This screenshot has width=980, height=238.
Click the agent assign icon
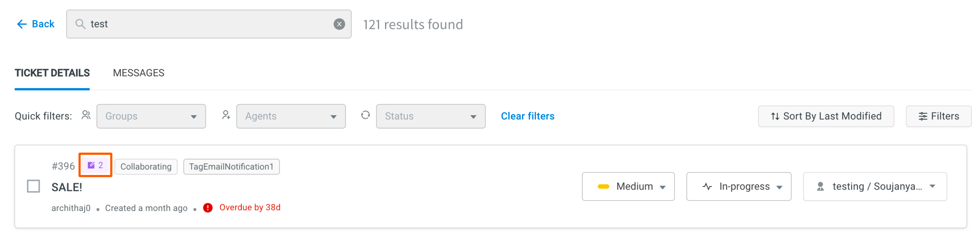click(226, 115)
